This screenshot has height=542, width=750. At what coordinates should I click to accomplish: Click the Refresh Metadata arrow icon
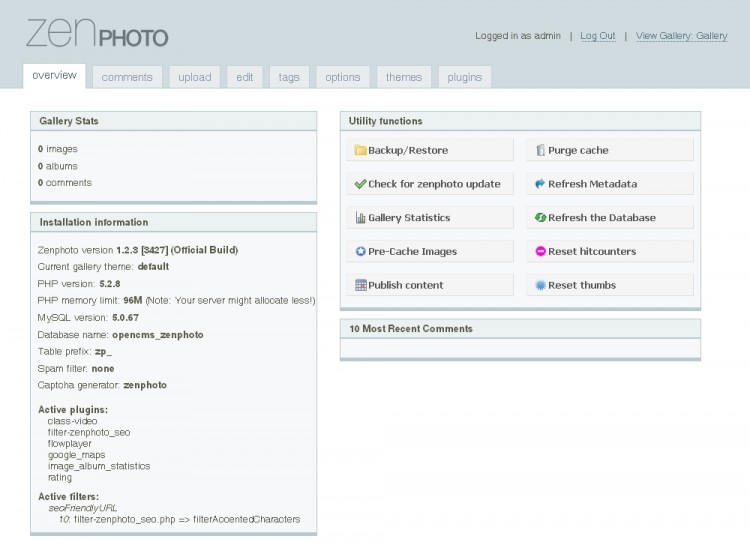(540, 184)
